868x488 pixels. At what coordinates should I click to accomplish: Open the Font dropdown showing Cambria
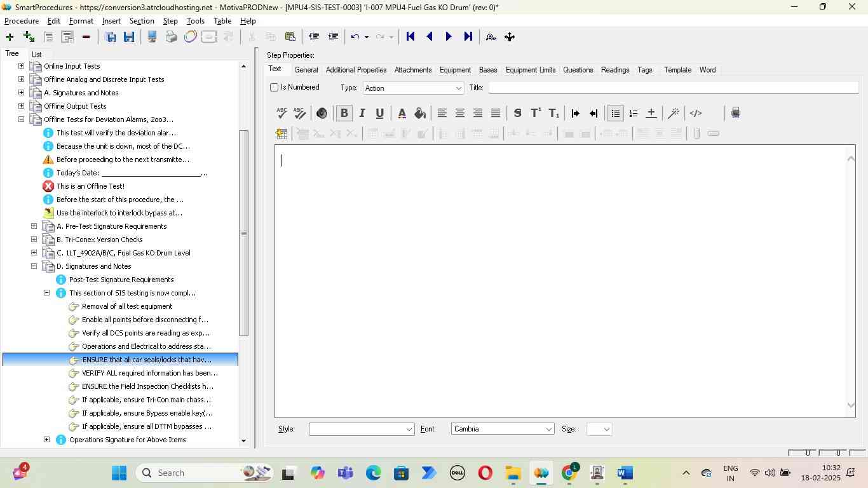502,429
